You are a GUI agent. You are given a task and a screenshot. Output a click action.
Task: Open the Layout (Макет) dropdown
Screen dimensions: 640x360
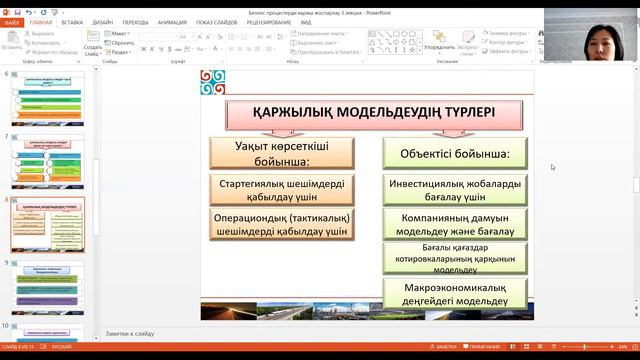[x=117, y=33]
